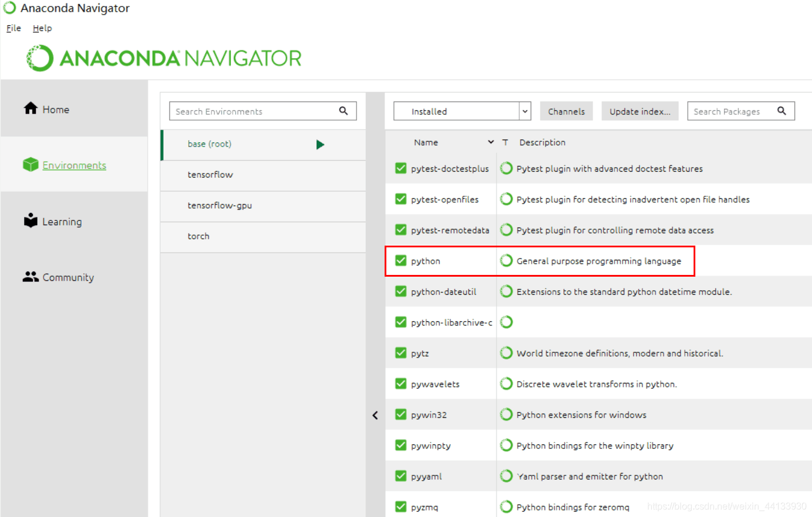Open the Help menu

click(42, 28)
